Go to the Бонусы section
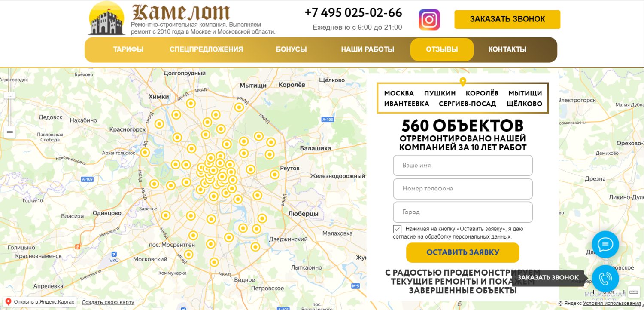This screenshot has width=644, height=310. [292, 49]
